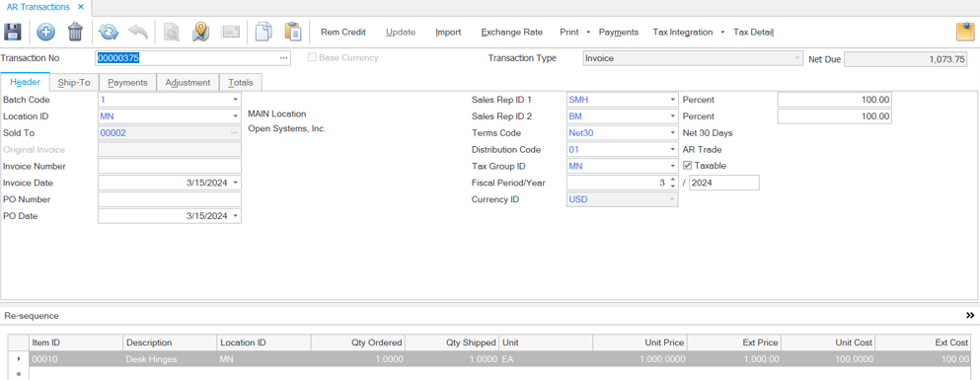Open the Transaction Type dropdown
Image resolution: width=980 pixels, height=380 pixels.
(x=796, y=58)
